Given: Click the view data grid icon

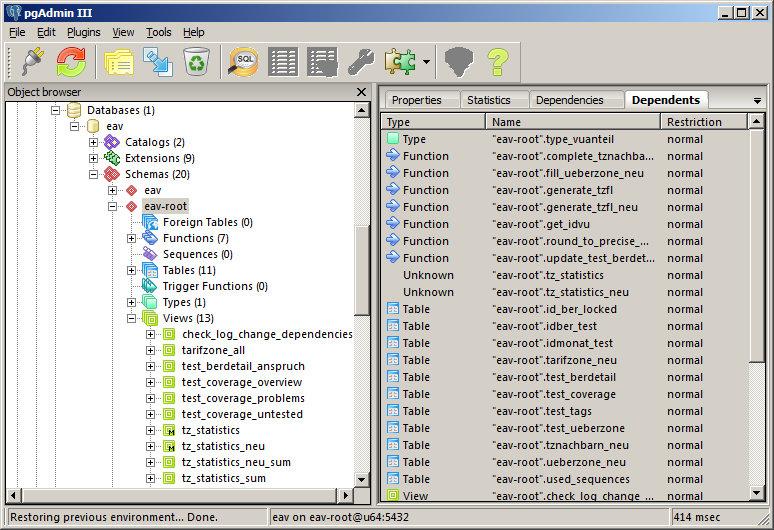Looking at the screenshot, I should [283, 62].
